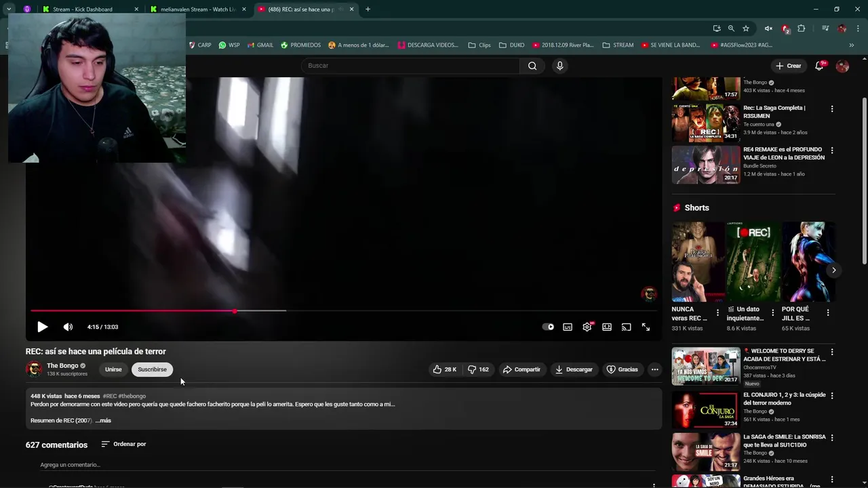Click the search magnifier button
Image resolution: width=868 pixels, height=488 pixels.
[532, 66]
